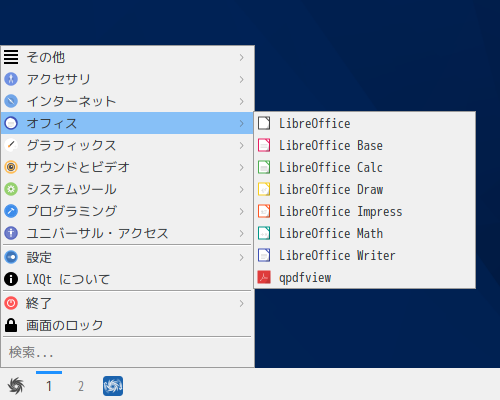Switch to desktop workspace 1
This screenshot has height=400, width=500.
(49, 386)
